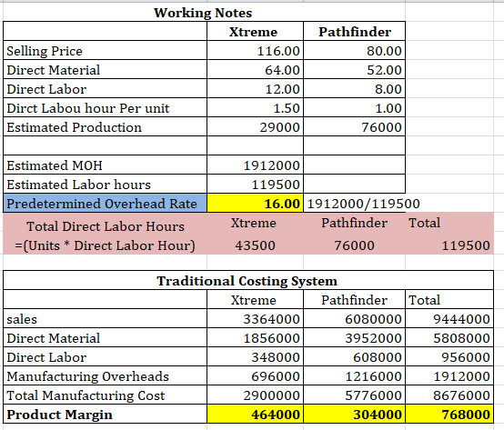Screen dimensions: 504x430
Task: Select the labor hour value 1.50
Action: 256,108
